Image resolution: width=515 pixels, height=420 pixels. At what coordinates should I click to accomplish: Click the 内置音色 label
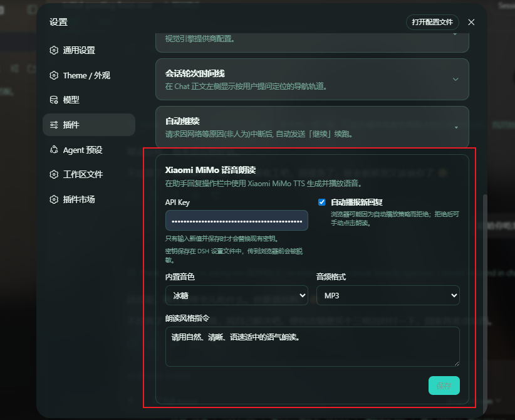click(x=180, y=277)
